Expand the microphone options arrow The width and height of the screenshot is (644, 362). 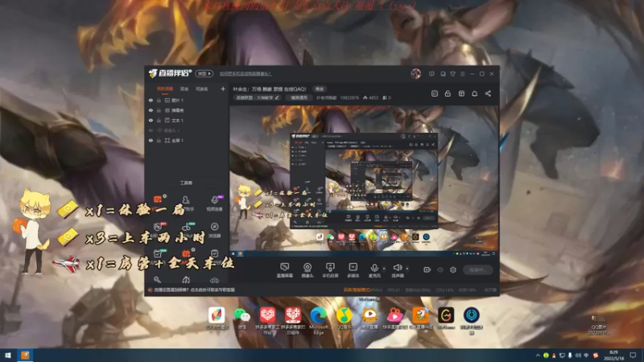[384, 269]
